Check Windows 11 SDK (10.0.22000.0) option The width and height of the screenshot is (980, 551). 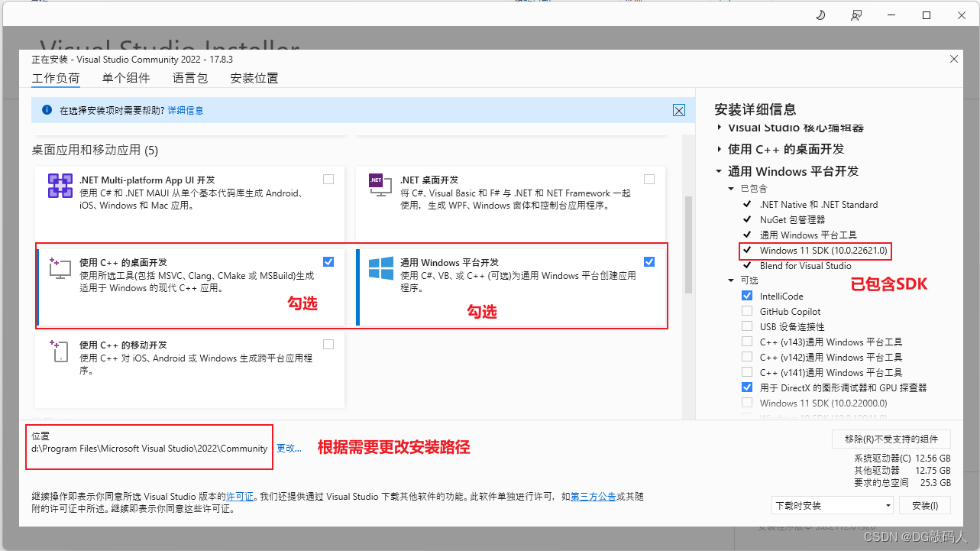pyautogui.click(x=747, y=403)
